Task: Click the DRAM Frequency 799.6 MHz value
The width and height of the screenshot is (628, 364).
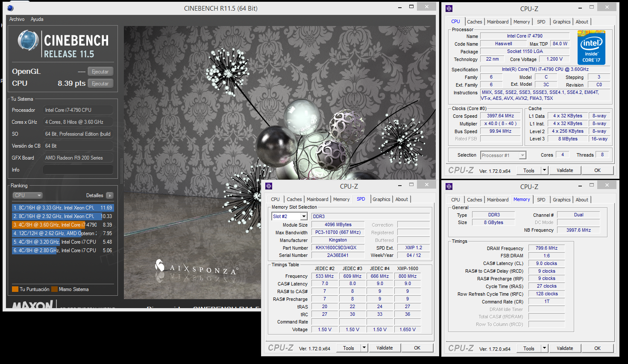Action: point(546,248)
